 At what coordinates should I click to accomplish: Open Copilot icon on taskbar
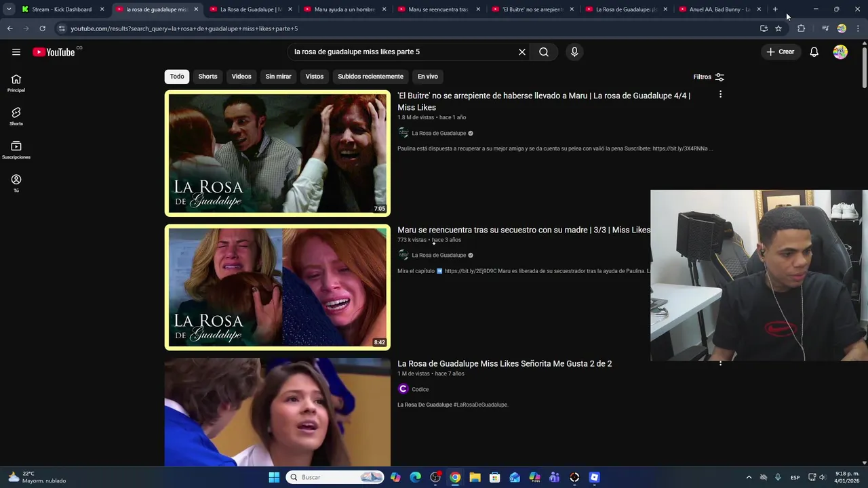click(395, 477)
